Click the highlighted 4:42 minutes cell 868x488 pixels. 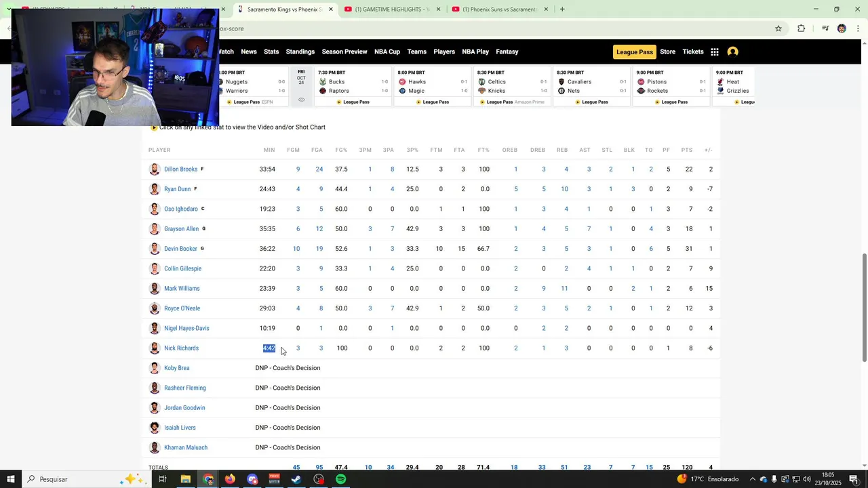(269, 348)
